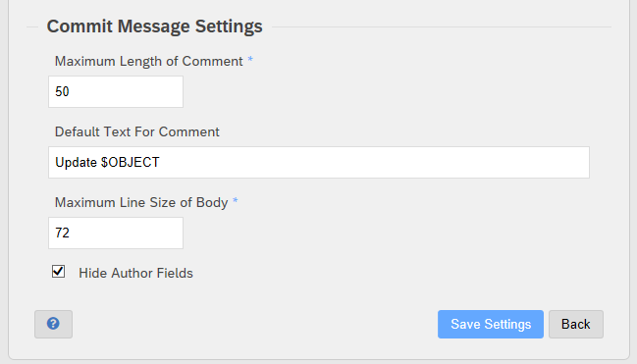The height and width of the screenshot is (364, 637).
Task: Click the Commit Message Settings heading
Action: [x=154, y=26]
